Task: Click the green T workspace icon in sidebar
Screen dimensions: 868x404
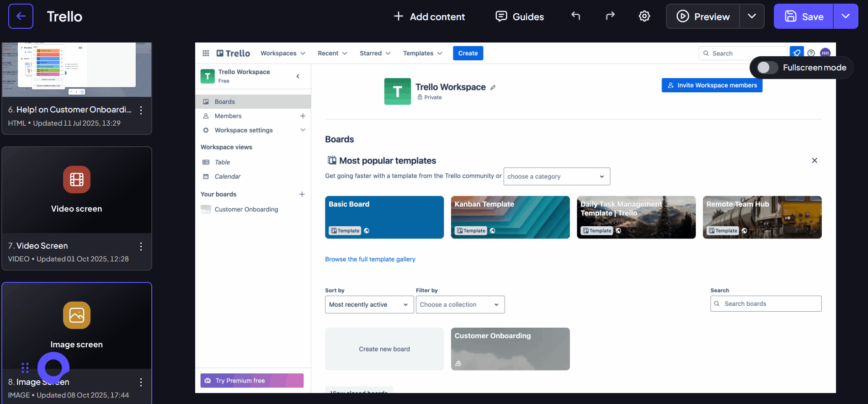Action: [208, 76]
